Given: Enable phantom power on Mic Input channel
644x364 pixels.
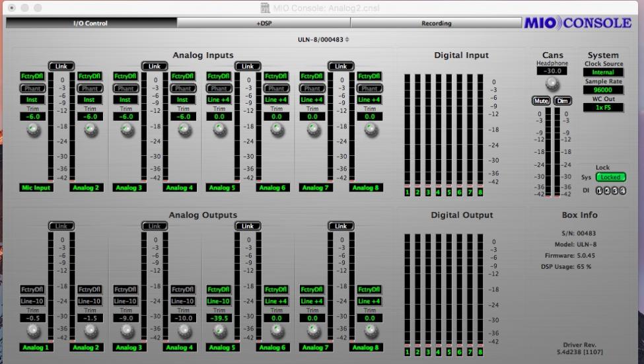Looking at the screenshot, I should point(32,89).
